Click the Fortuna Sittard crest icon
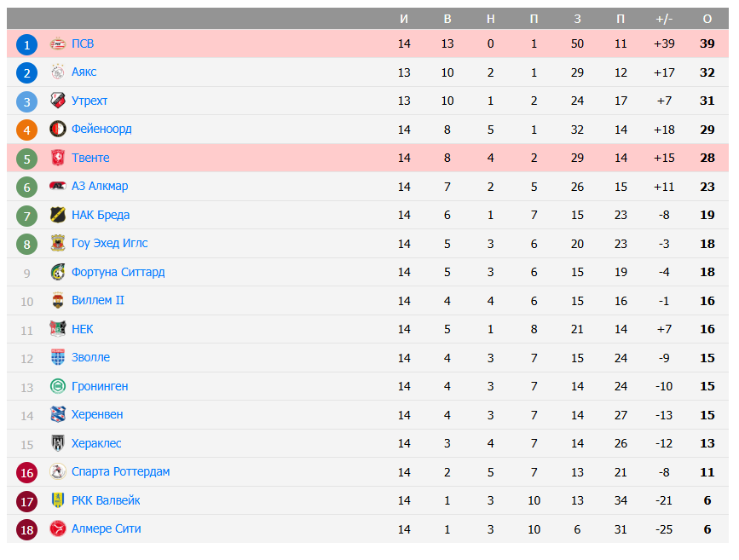 pyautogui.click(x=57, y=272)
